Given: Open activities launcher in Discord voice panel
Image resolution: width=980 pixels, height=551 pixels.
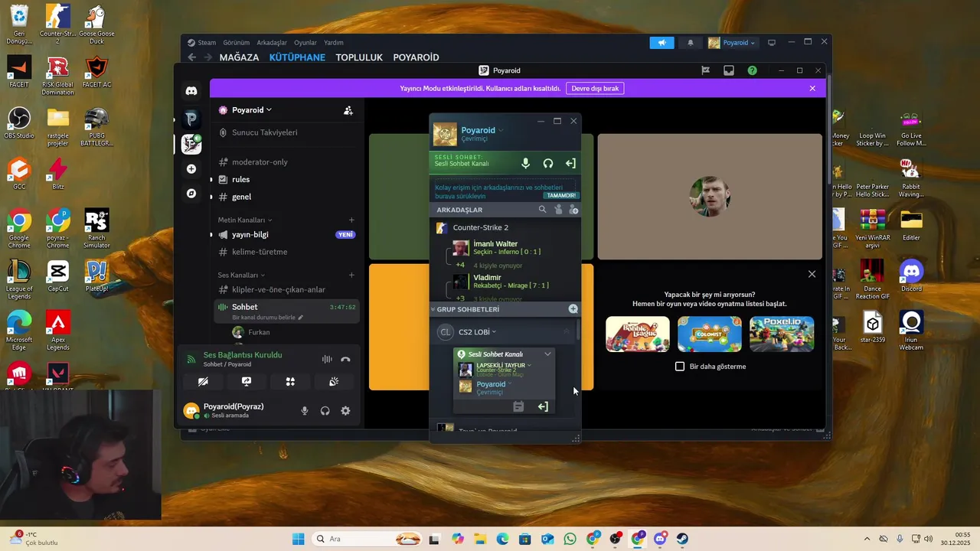Looking at the screenshot, I should click(x=290, y=381).
